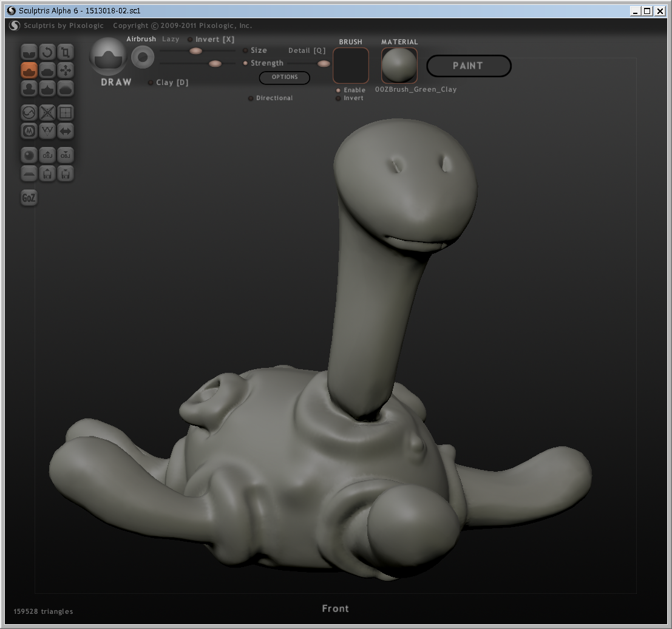This screenshot has height=629, width=672.
Task: Minimize the Sculptris window
Action: click(x=636, y=11)
